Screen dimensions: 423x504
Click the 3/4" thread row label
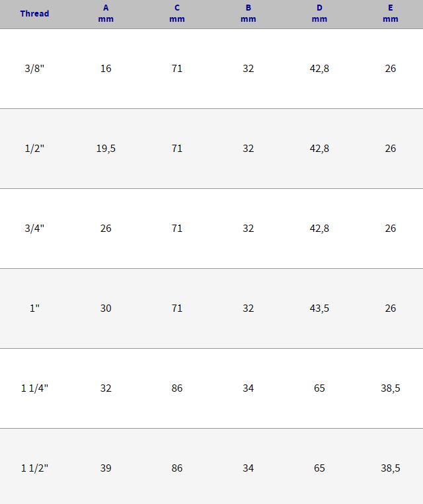34,229
